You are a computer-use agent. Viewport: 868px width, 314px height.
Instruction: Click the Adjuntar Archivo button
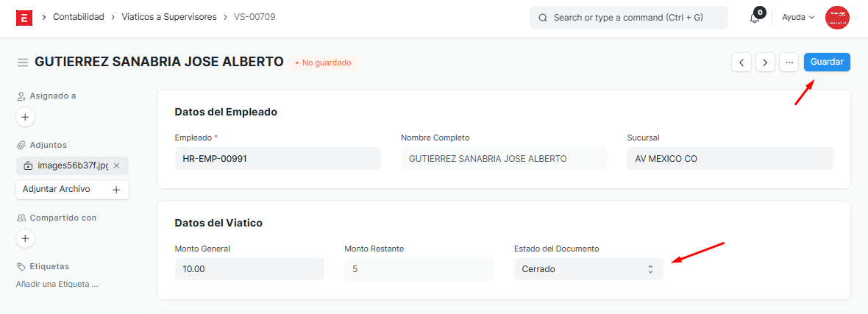[x=72, y=189]
